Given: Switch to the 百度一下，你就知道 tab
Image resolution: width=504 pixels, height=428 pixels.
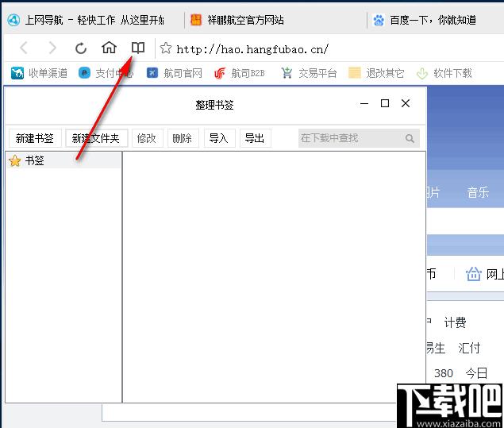Looking at the screenshot, I should tap(436, 20).
